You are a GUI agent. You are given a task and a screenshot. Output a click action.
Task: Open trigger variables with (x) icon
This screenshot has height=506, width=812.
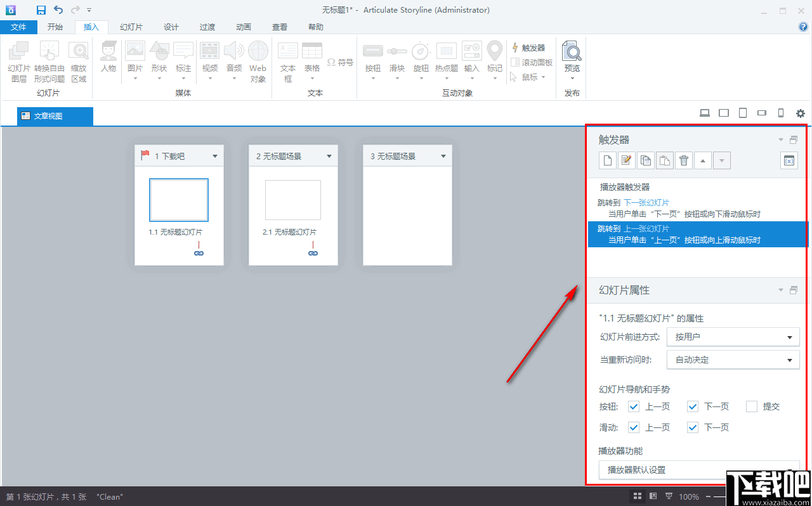coord(789,160)
